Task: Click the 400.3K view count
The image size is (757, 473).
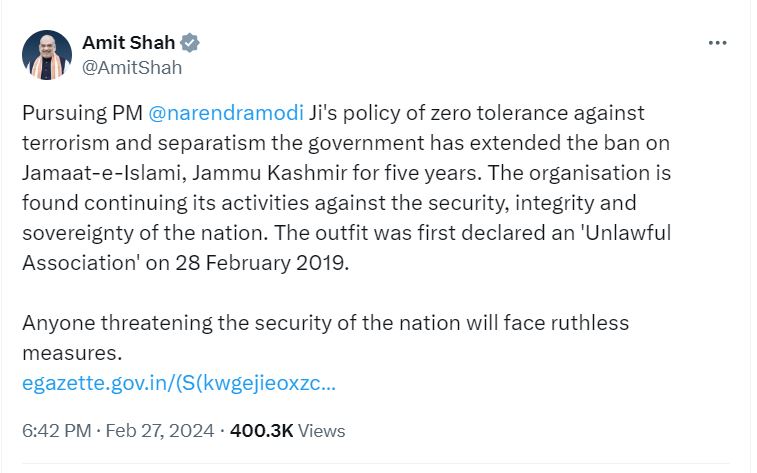Action: (261, 431)
